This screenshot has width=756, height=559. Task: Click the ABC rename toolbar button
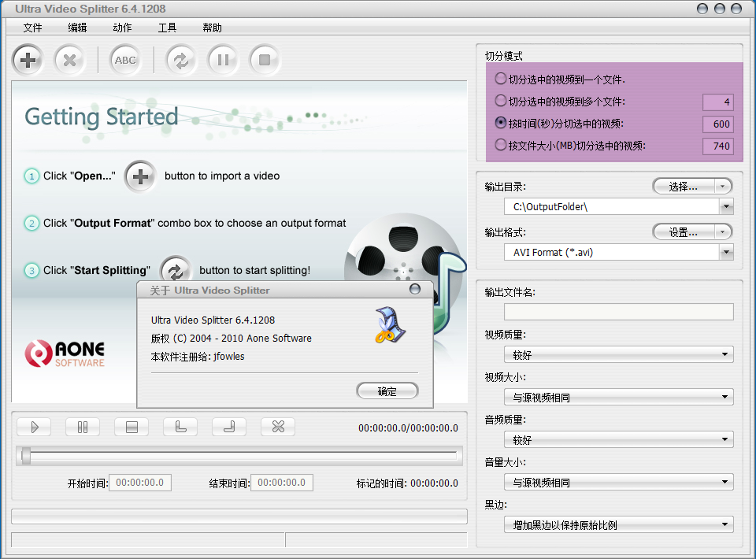125,61
